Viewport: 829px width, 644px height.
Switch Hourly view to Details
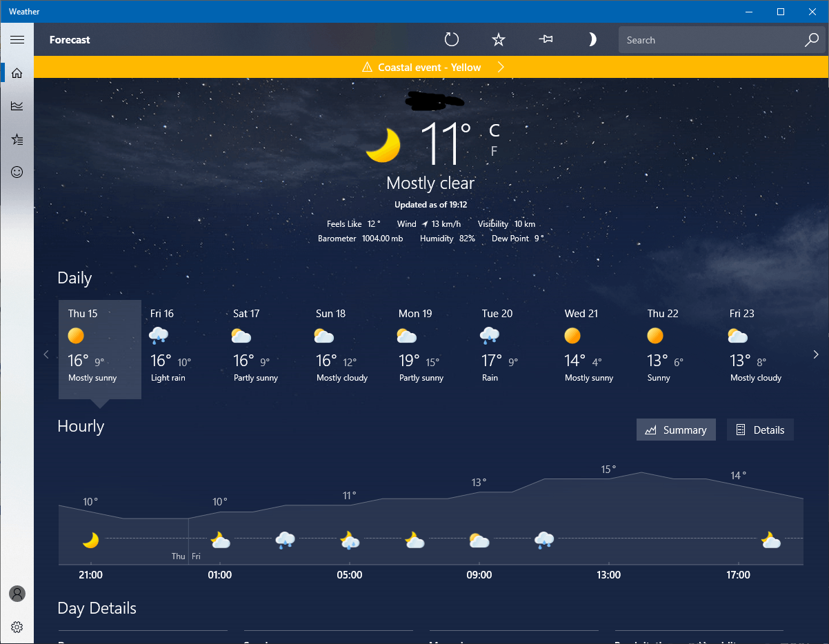(760, 430)
